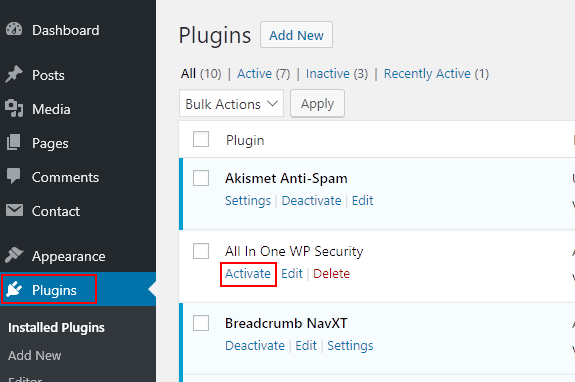Tick the Breadcrumb NavXT checkbox
Screen dimensions: 575x382
201,323
